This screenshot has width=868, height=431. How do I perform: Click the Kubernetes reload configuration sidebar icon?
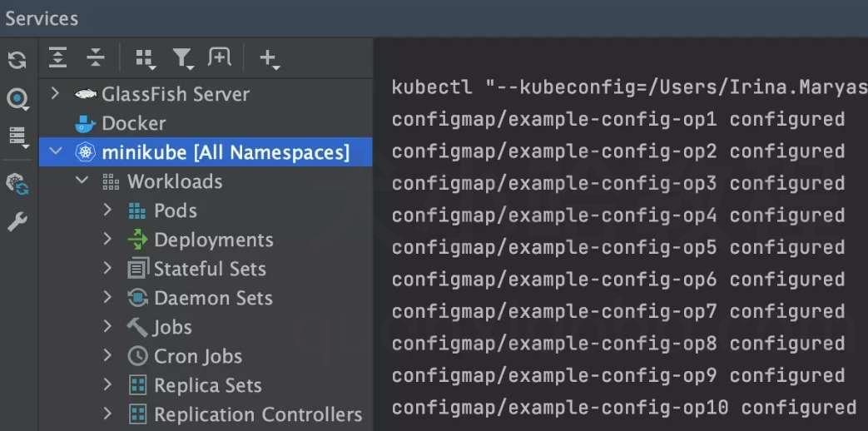click(17, 184)
